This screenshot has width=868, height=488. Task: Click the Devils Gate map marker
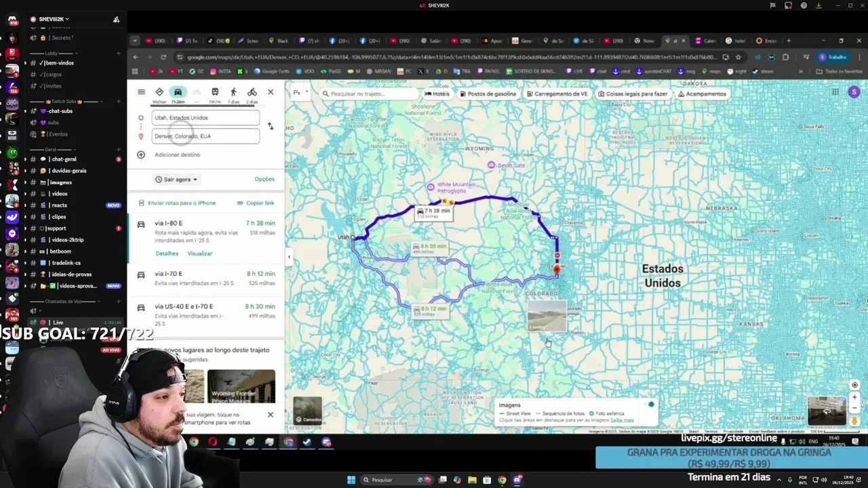[492, 165]
